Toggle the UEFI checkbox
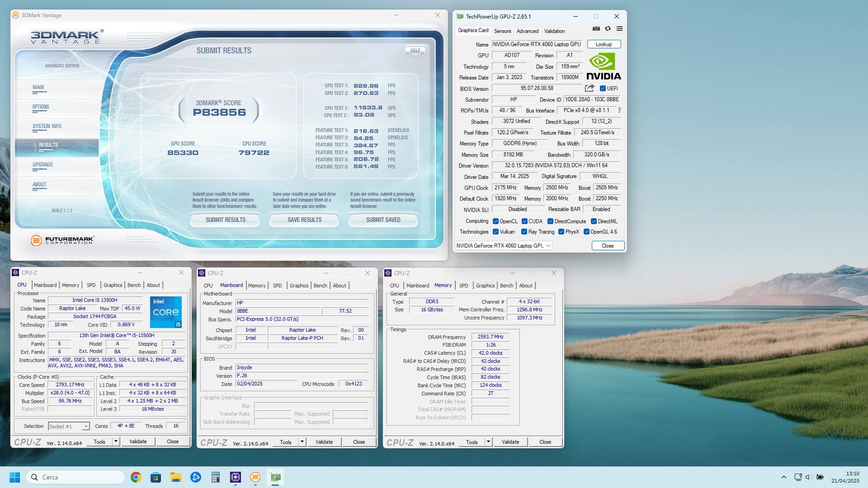This screenshot has width=868, height=488. tap(603, 89)
